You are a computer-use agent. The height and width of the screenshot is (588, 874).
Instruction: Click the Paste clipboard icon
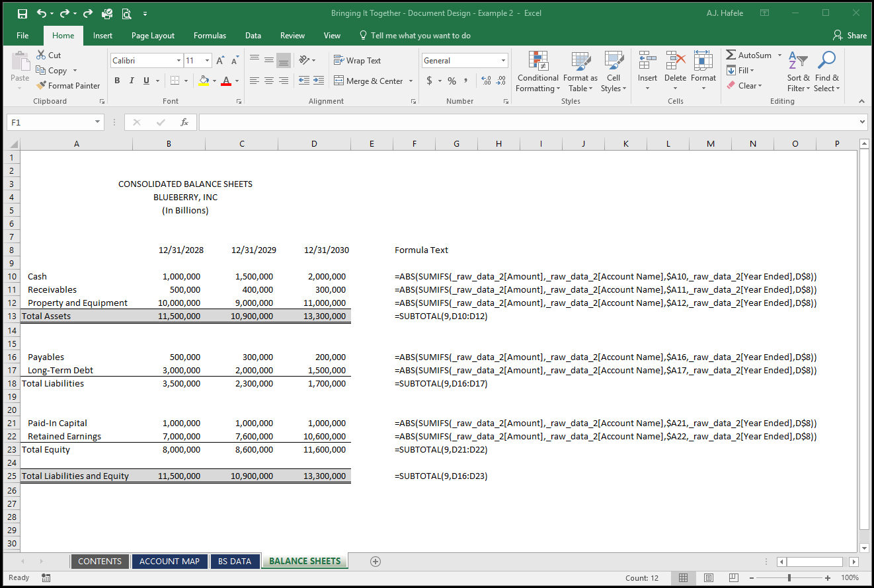point(20,61)
